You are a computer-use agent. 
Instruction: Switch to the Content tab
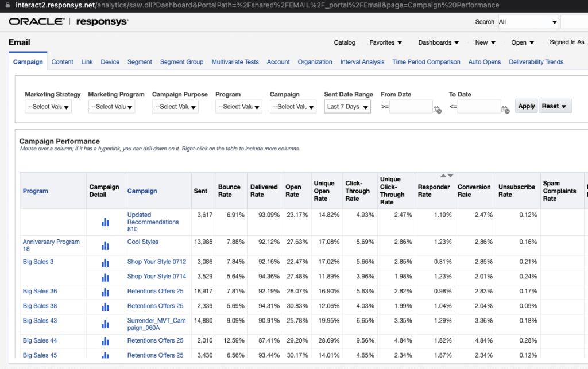point(62,62)
